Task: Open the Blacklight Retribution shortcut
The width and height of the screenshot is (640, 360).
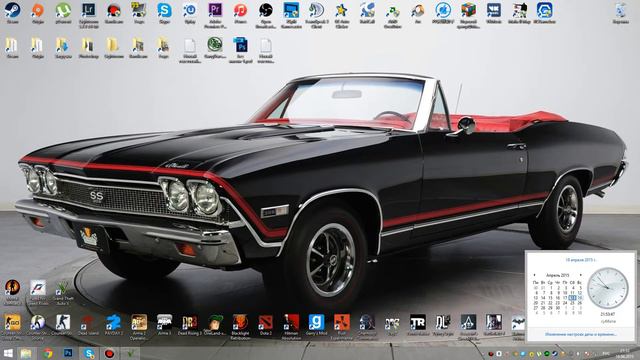Action: (x=240, y=327)
